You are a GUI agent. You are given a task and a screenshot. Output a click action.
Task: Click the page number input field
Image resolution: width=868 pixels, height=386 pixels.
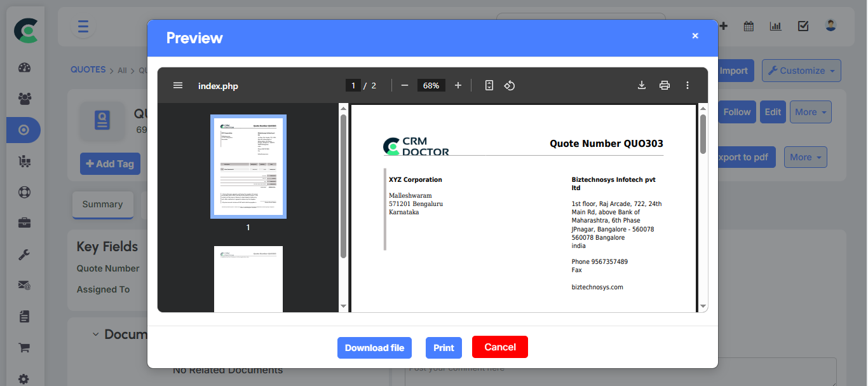click(x=353, y=85)
